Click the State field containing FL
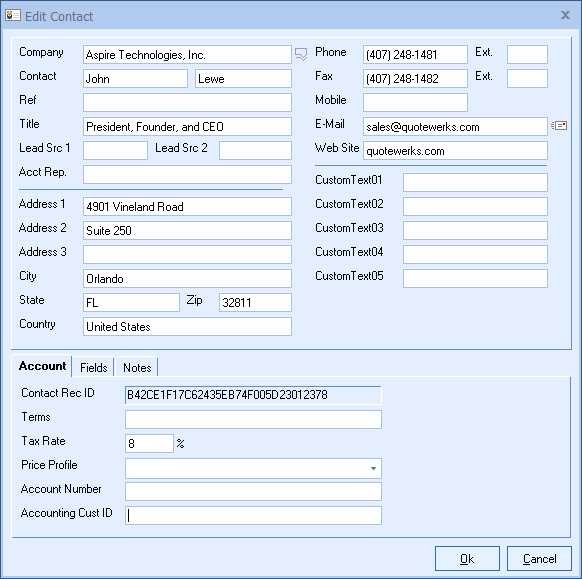Image resolution: width=582 pixels, height=579 pixels. pos(131,302)
